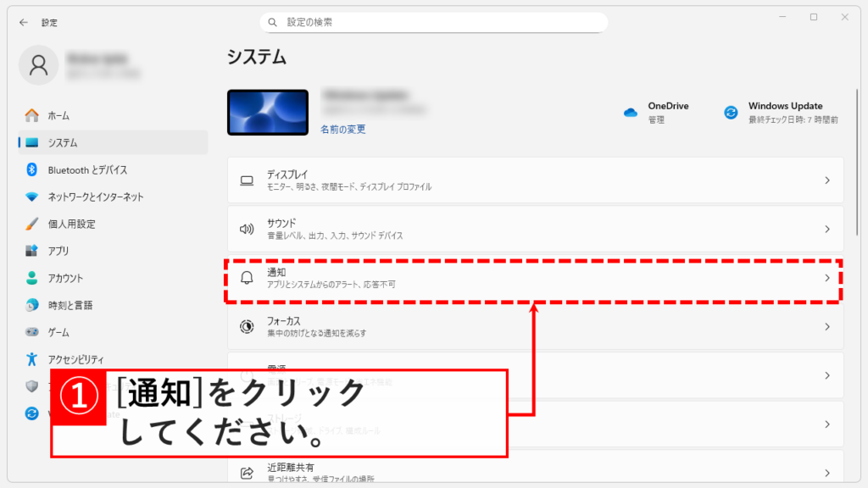This screenshot has height=488, width=868.
Task: Expand the サウンド row chevron
Action: click(x=828, y=229)
